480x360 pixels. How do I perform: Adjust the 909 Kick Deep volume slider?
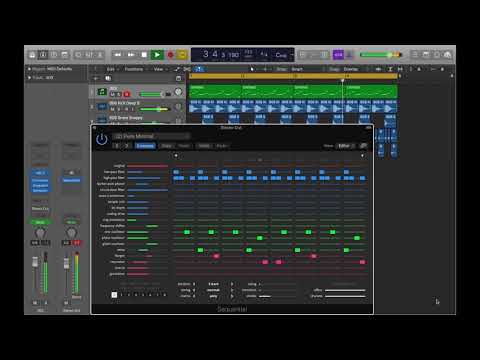pyautogui.click(x=155, y=109)
